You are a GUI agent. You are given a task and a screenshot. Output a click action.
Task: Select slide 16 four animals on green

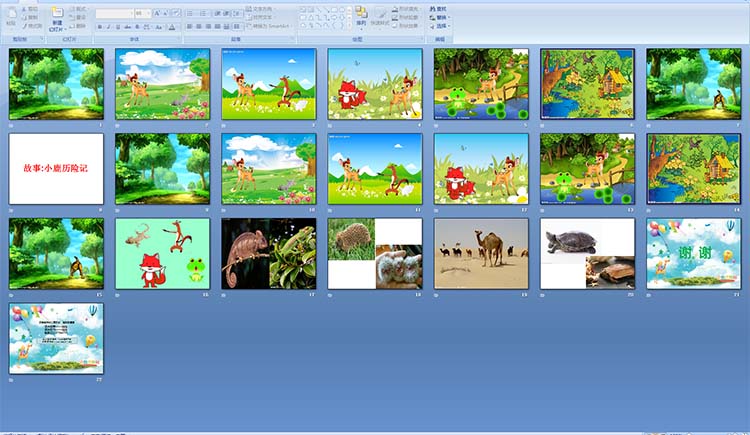tap(162, 254)
